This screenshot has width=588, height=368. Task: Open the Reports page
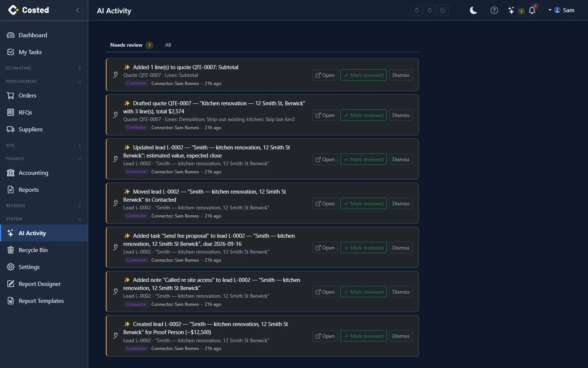tap(44, 190)
